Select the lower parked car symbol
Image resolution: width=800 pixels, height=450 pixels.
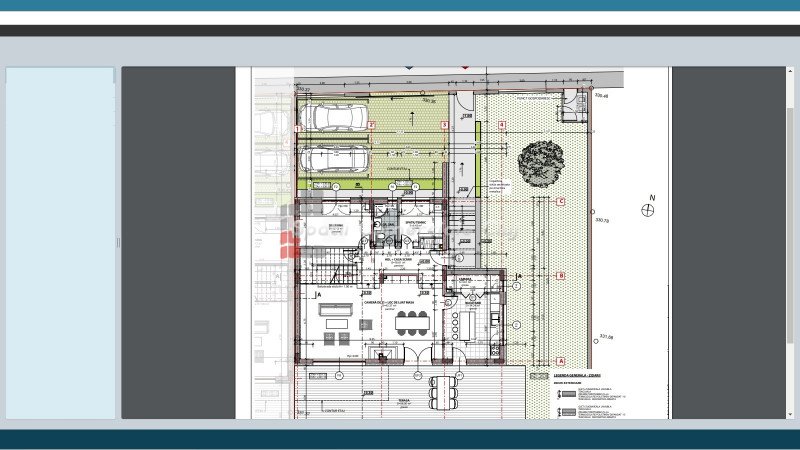[x=334, y=158]
